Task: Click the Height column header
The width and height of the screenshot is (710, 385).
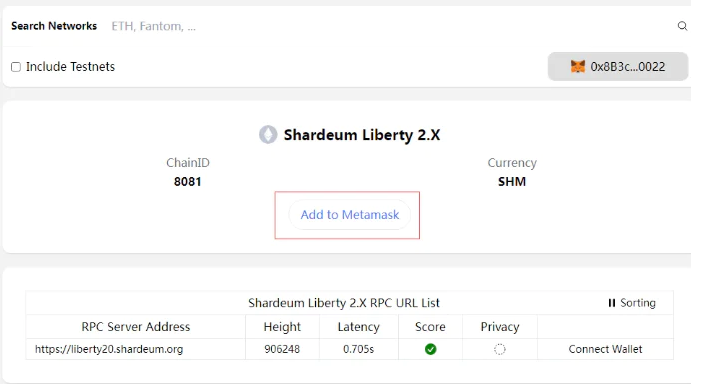Action: coord(282,327)
